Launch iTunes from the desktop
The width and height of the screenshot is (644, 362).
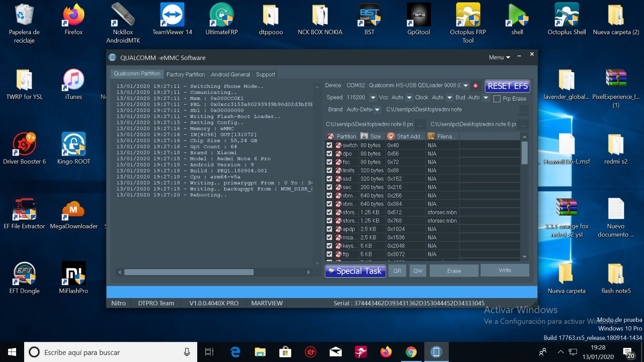74,84
